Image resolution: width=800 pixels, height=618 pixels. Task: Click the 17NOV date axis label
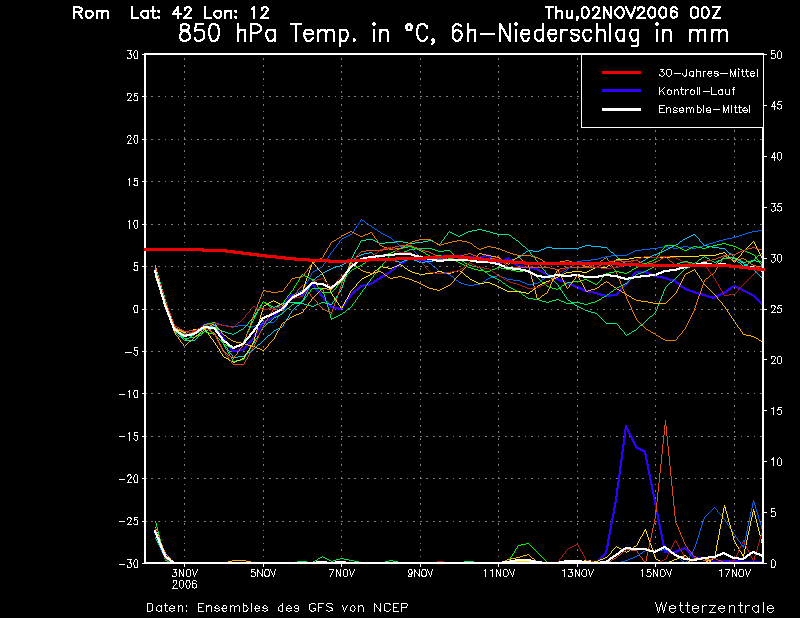pos(735,574)
